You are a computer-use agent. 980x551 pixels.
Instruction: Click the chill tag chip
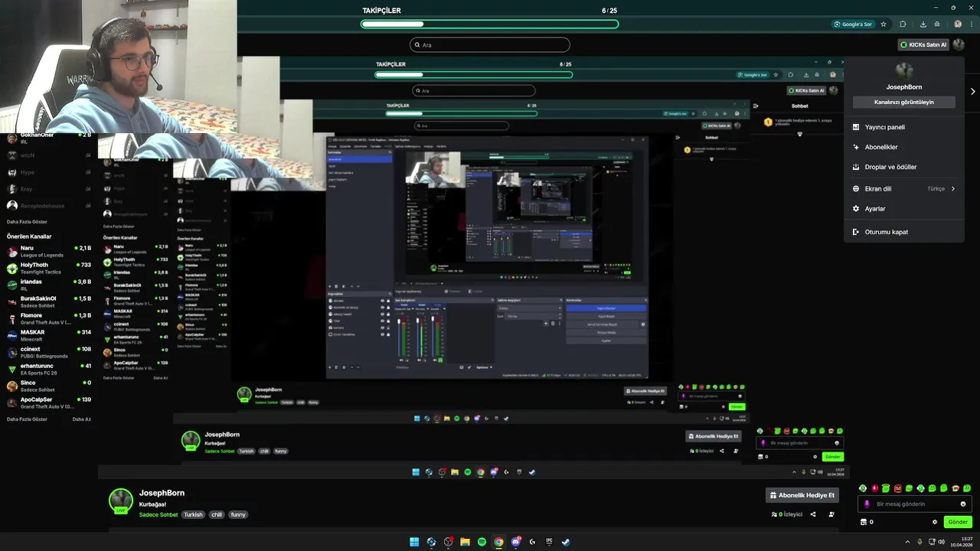(217, 515)
